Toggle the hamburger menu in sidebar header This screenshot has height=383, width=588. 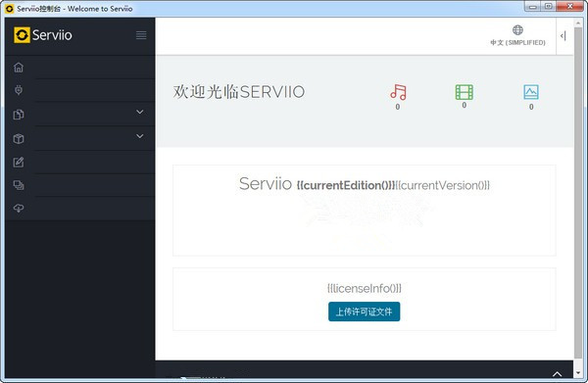141,35
